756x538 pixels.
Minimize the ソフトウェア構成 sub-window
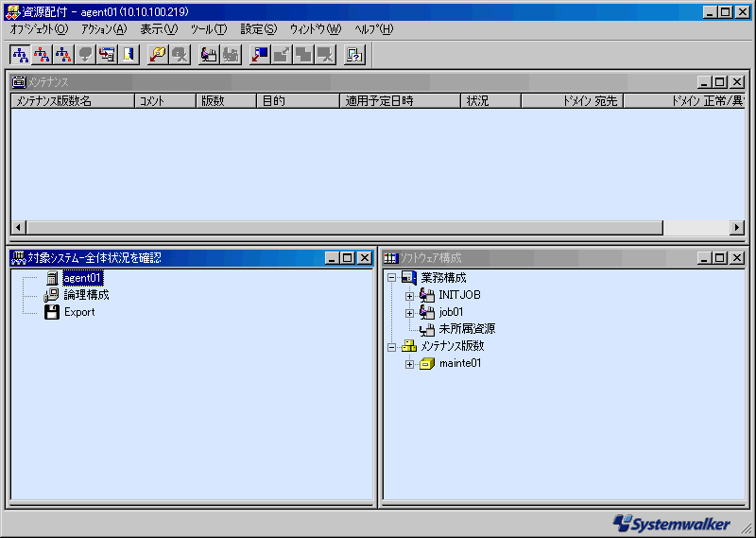point(704,258)
